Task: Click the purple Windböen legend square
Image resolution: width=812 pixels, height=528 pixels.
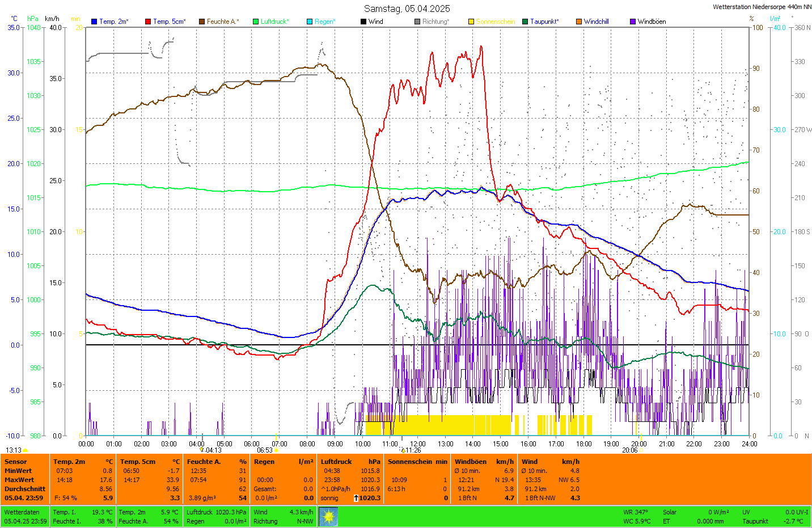Action: click(633, 22)
